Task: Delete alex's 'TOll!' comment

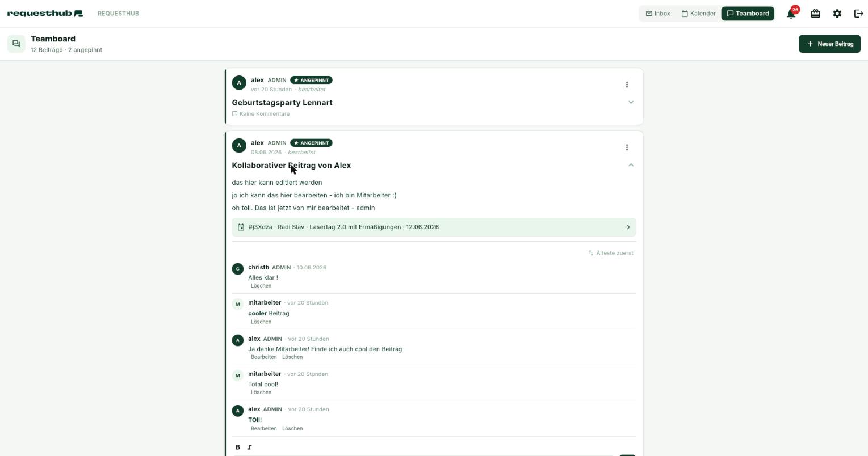Action: coord(292,429)
